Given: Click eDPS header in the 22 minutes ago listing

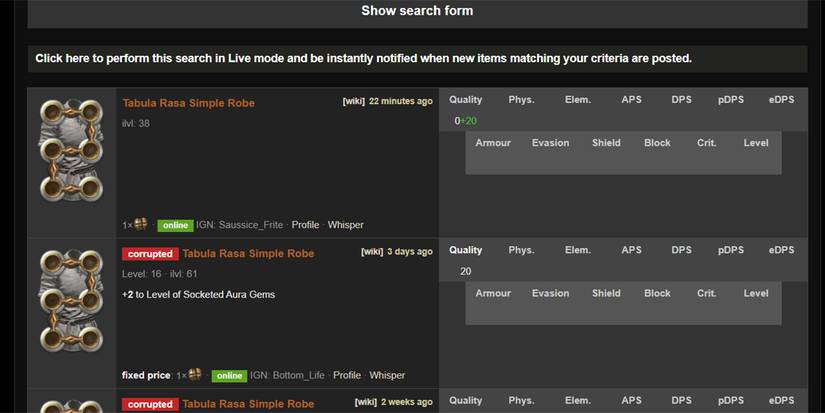Looking at the screenshot, I should pos(781,99).
